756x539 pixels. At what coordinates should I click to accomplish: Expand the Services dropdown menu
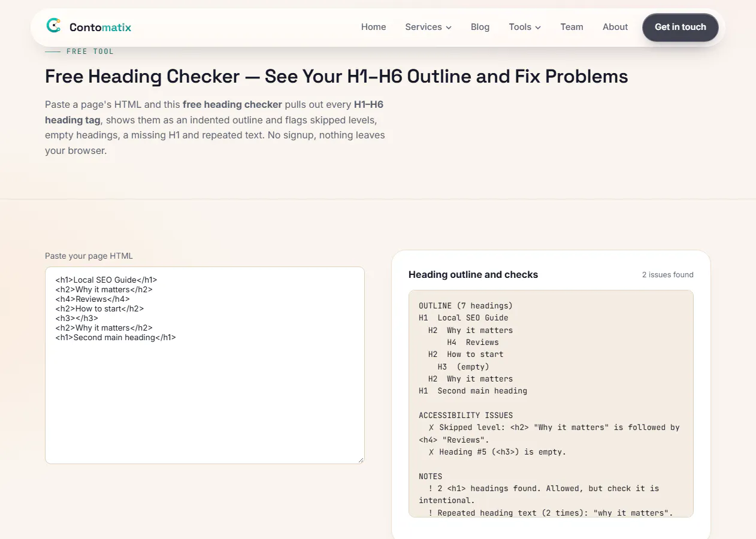coord(428,27)
